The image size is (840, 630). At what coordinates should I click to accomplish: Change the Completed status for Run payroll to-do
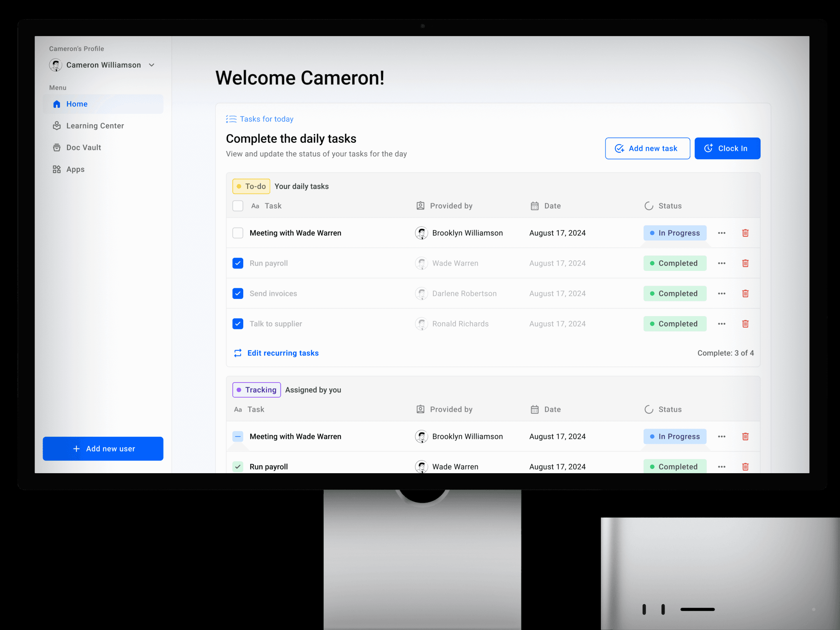click(x=674, y=263)
